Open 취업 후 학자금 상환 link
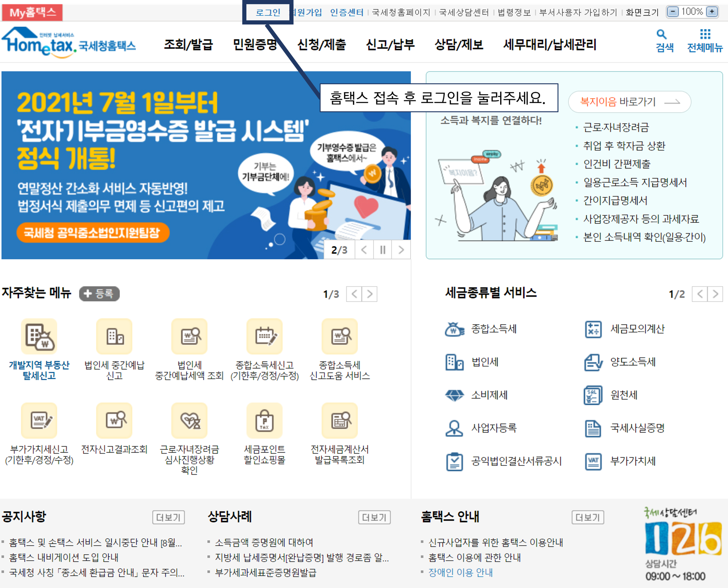This screenshot has height=588, width=728. [624, 146]
